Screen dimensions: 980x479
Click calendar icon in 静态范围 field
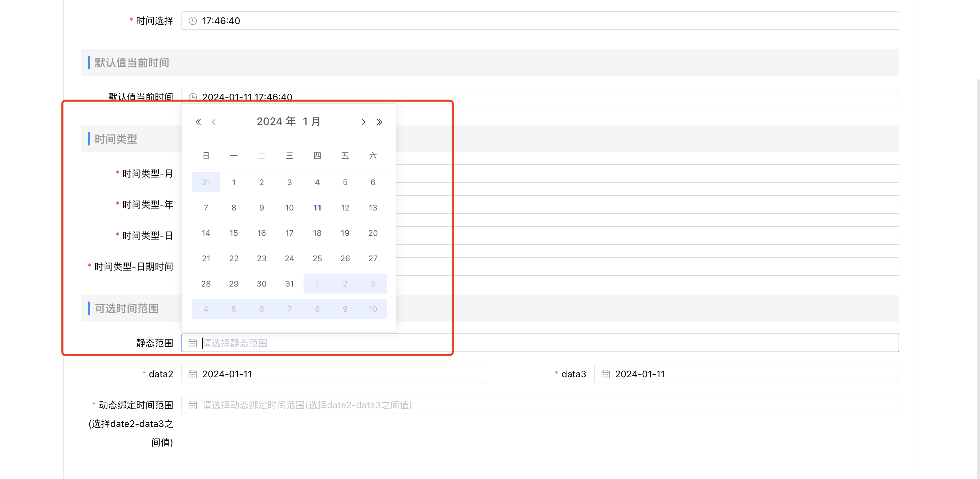[x=193, y=343]
